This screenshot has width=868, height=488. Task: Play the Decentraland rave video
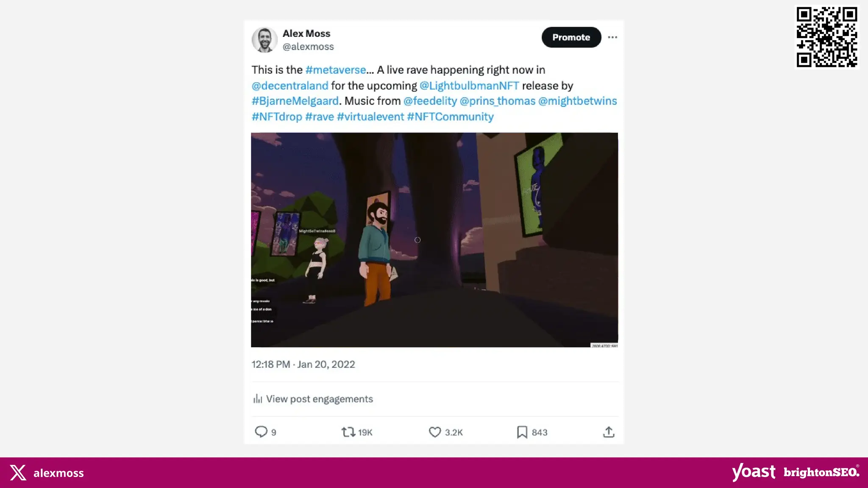point(434,240)
